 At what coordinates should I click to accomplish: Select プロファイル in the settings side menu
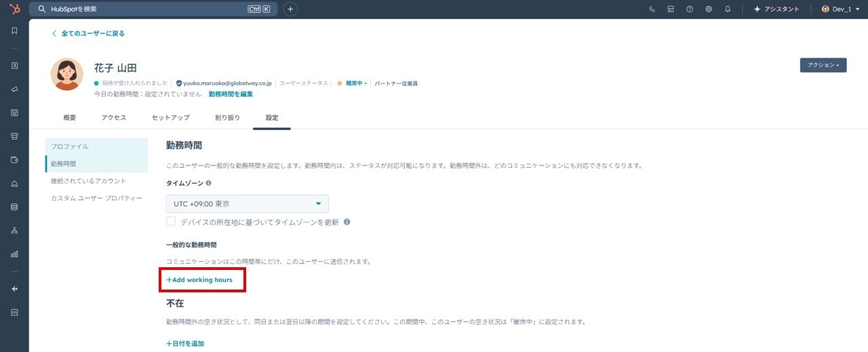[x=96, y=146]
